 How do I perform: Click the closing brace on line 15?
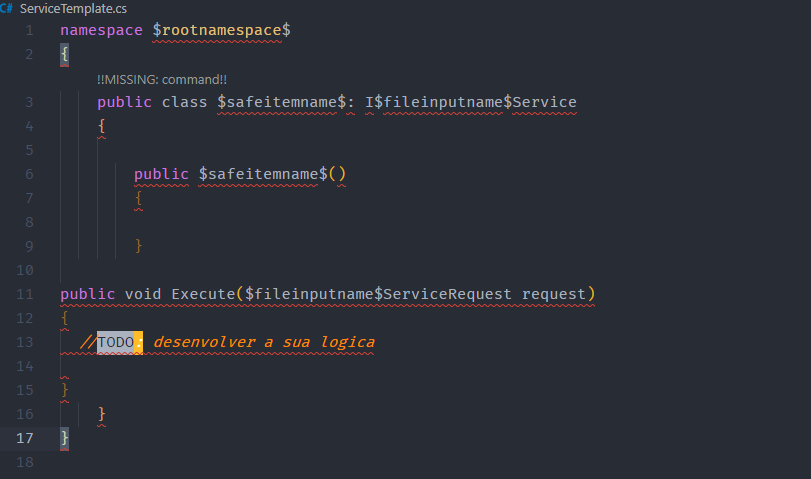pyautogui.click(x=64, y=390)
